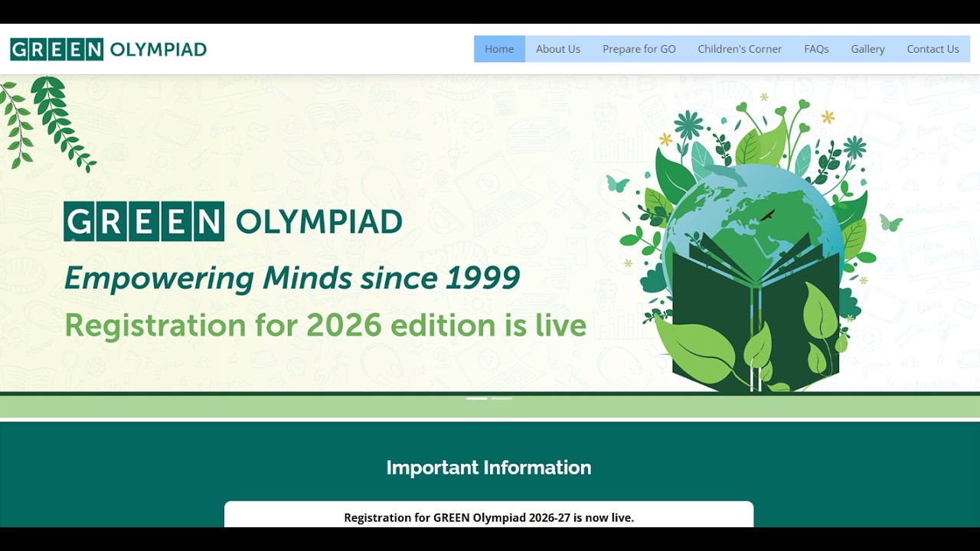Open the Gallery page
980x551 pixels.
(x=867, y=49)
